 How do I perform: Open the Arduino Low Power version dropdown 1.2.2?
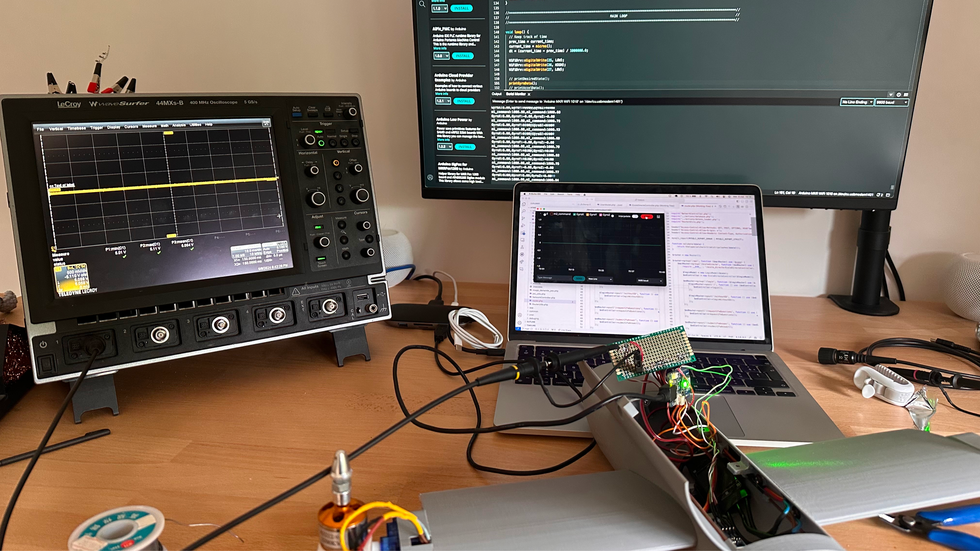445,147
